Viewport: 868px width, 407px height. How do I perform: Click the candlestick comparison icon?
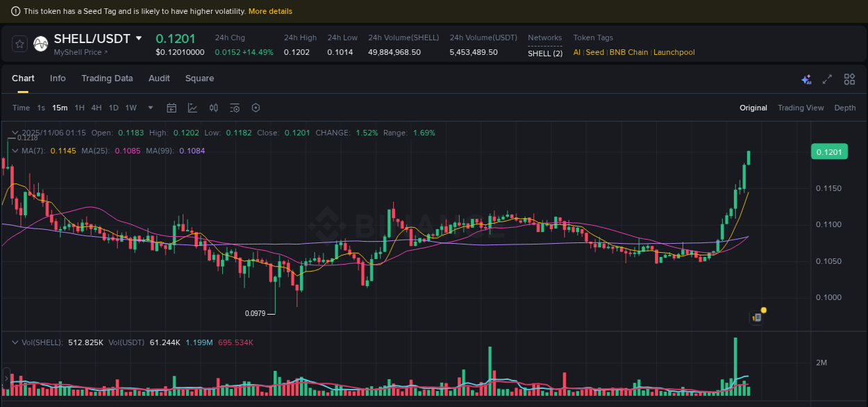click(x=214, y=108)
